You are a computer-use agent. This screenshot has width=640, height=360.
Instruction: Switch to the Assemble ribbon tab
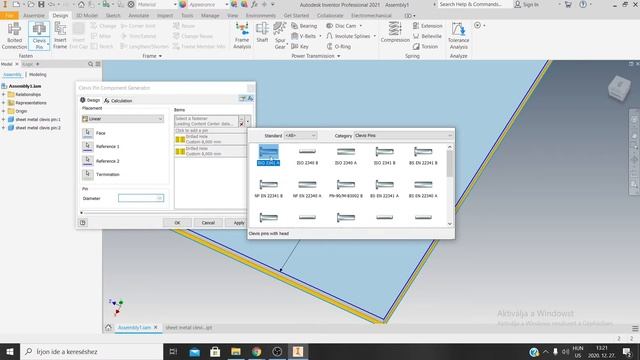coord(34,16)
